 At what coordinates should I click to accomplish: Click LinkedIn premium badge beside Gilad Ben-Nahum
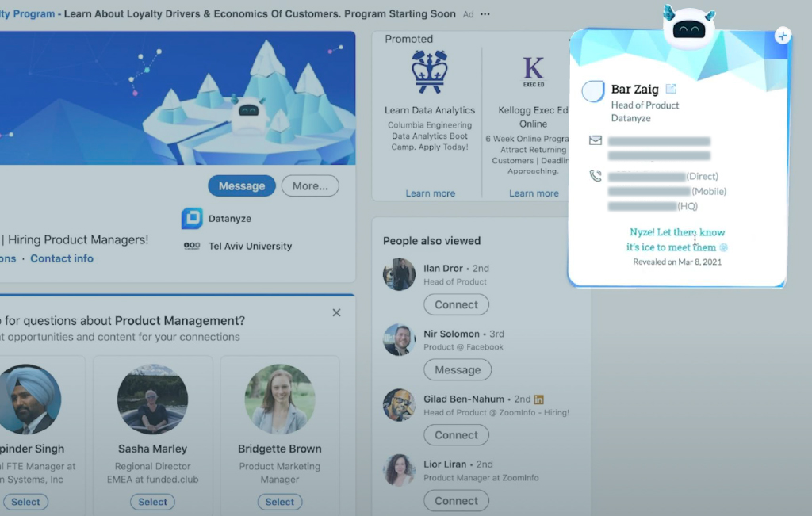539,399
